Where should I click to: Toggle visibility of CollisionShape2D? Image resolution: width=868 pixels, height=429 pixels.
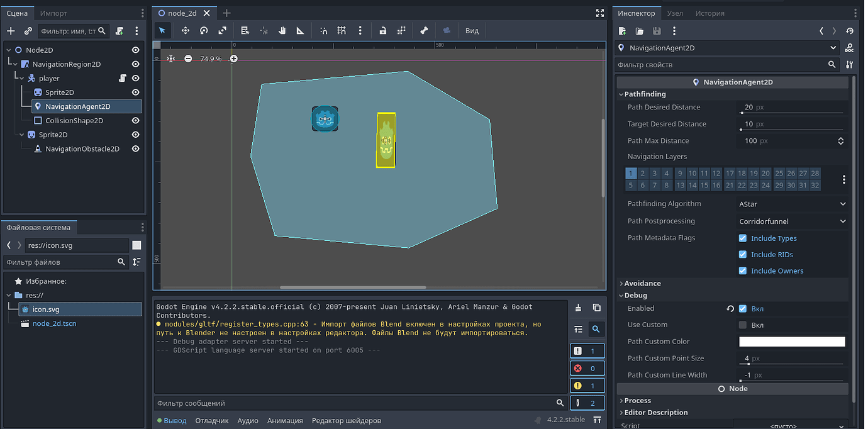(x=135, y=121)
